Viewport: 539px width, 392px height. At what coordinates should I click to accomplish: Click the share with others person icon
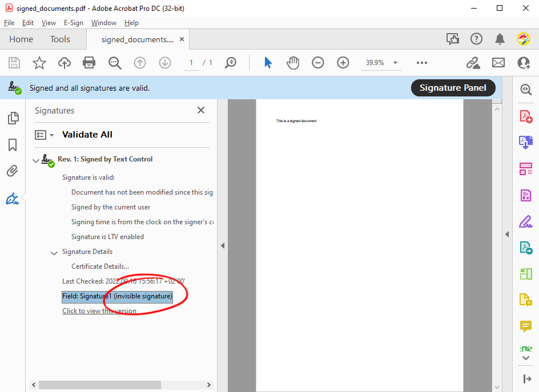click(524, 63)
